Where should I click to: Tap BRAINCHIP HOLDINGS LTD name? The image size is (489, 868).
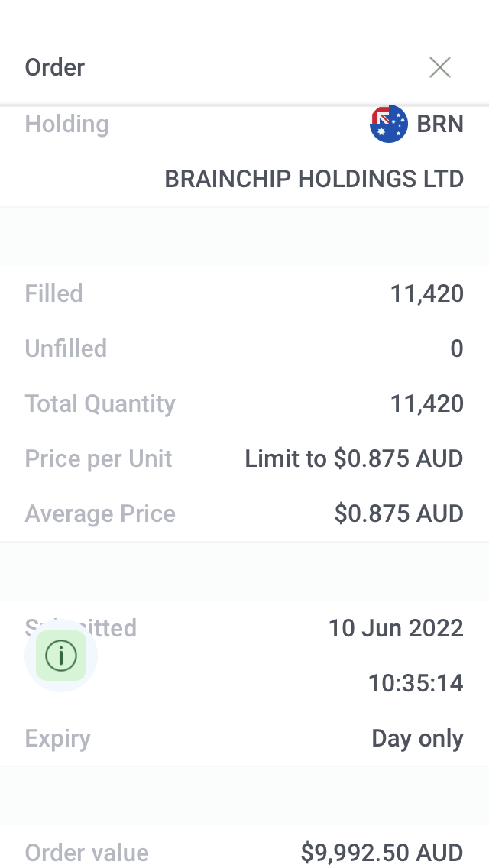click(314, 179)
